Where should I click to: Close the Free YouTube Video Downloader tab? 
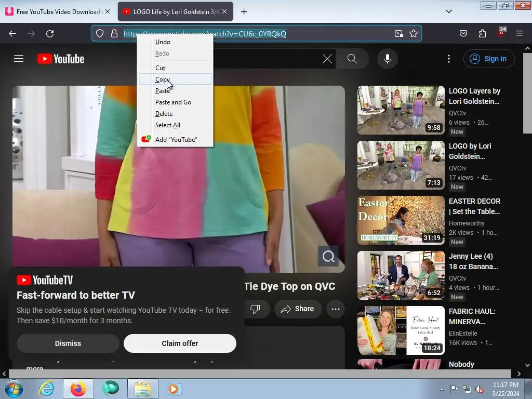(x=108, y=11)
